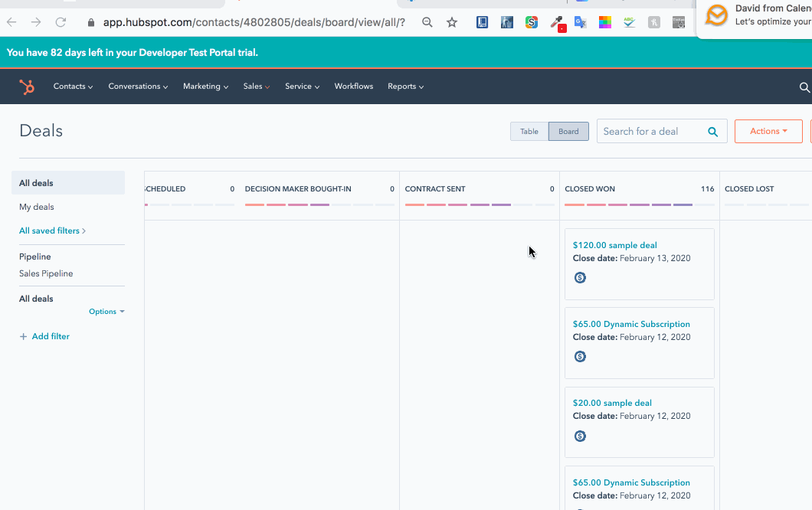Click the browser address bar URL
The width and height of the screenshot is (812, 510).
click(x=254, y=23)
